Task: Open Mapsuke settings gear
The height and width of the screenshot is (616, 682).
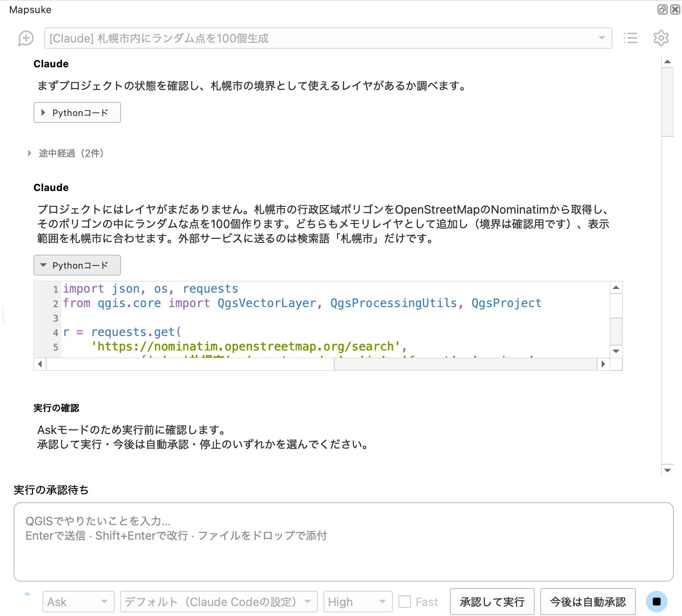Action: click(661, 38)
